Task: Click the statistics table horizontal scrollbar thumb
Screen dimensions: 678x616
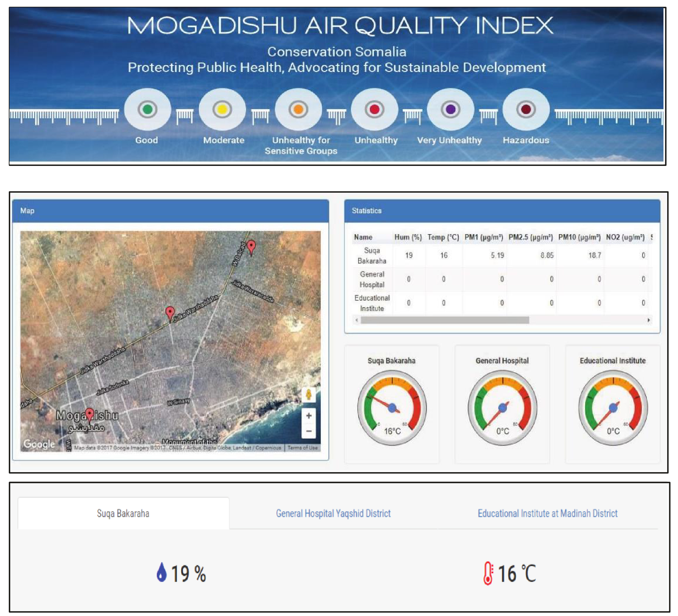Action: coord(444,320)
